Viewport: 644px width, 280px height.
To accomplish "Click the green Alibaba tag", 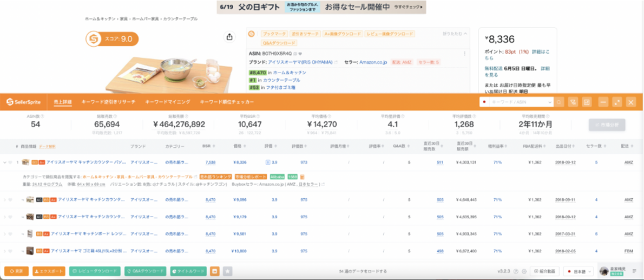I will [x=277, y=177].
